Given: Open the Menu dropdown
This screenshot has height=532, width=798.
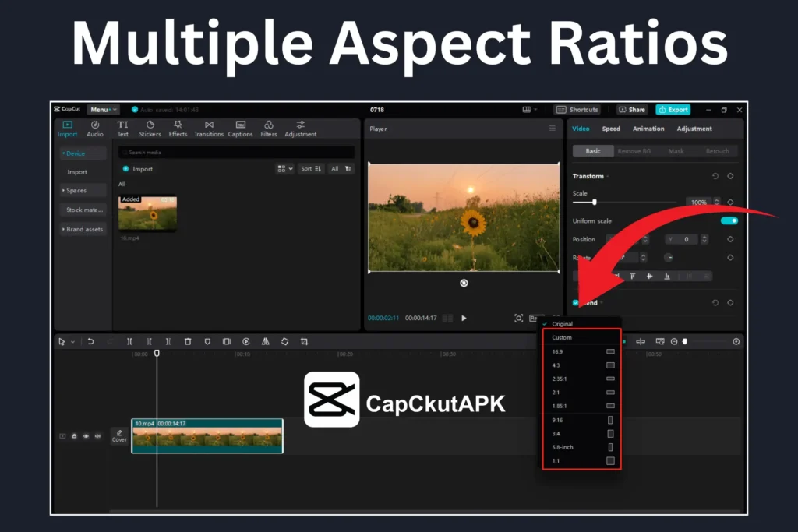Looking at the screenshot, I should pyautogui.click(x=103, y=110).
